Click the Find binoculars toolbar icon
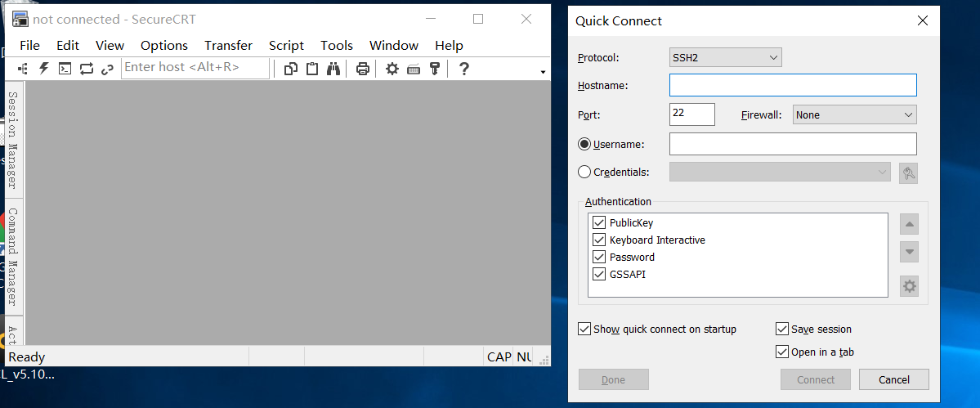 [x=333, y=69]
